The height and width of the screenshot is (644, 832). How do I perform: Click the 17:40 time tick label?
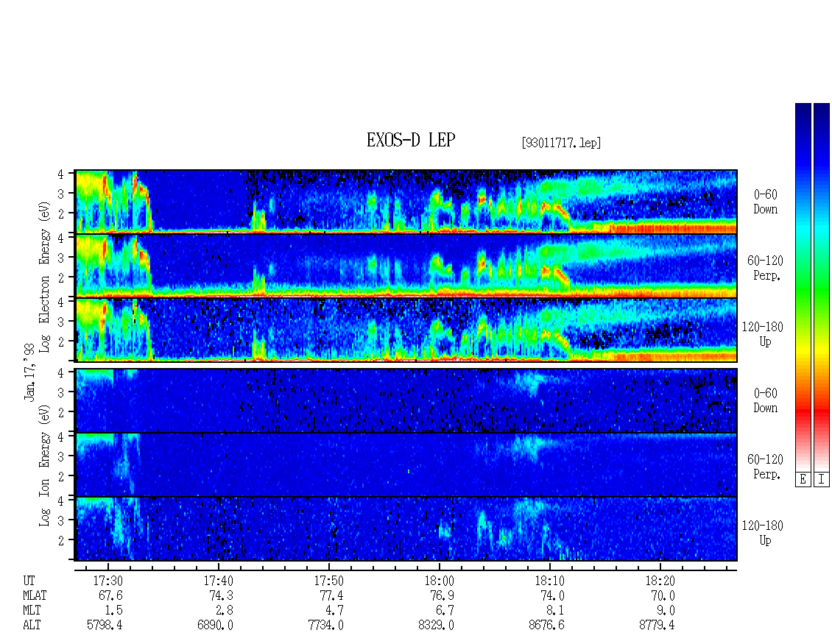[219, 581]
